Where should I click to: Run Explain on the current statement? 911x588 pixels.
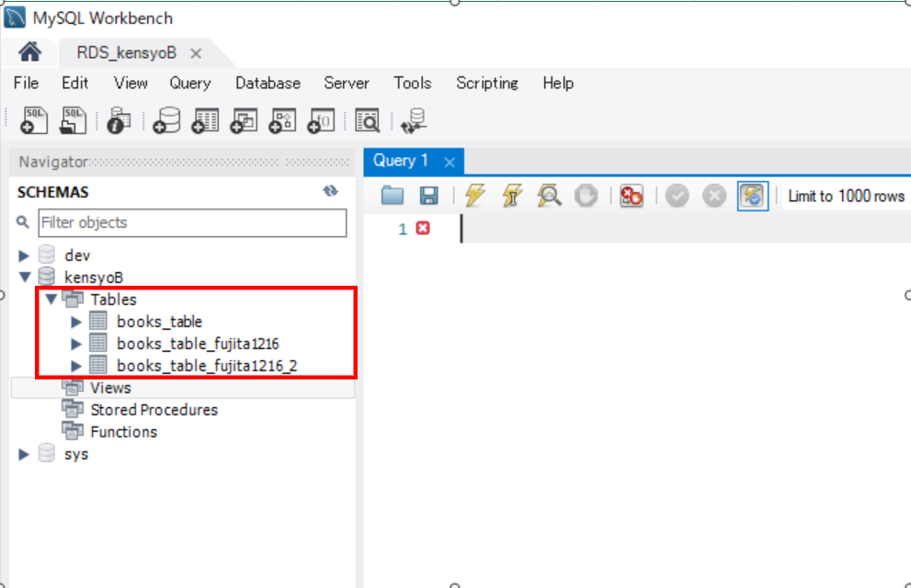click(549, 196)
